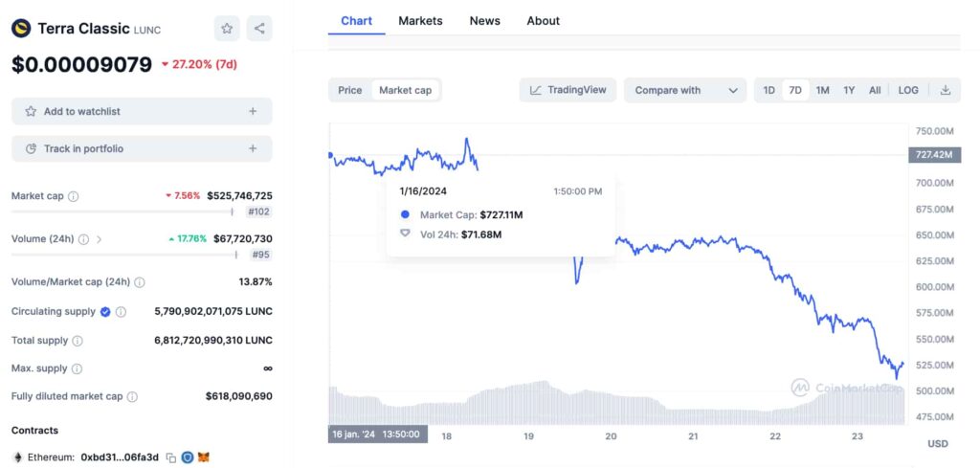Click Add to watchlist button
Screen dimensions: 980x468
[x=142, y=112]
